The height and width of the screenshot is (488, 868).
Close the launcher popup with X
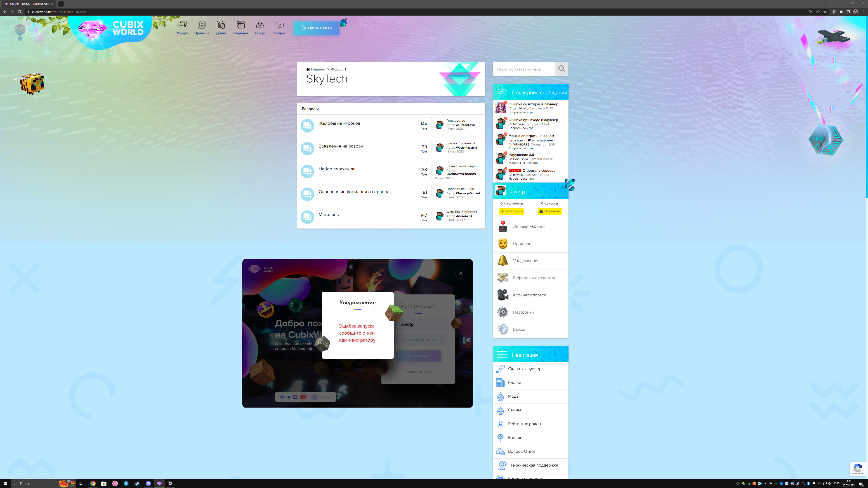coord(461,273)
